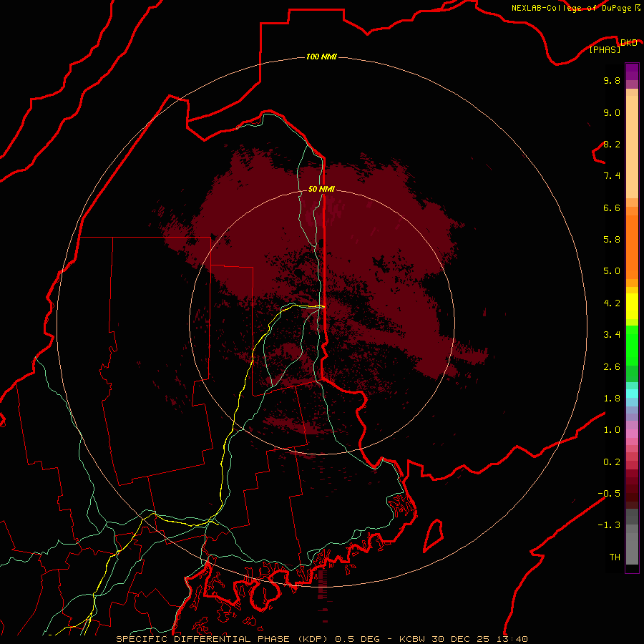The width and height of the screenshot is (644, 644).
Task: Pick the pink color bar segment
Action: pos(632,434)
